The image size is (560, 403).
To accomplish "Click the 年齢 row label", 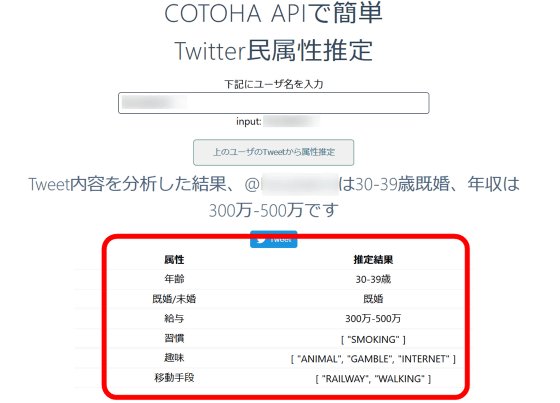I will click(174, 279).
